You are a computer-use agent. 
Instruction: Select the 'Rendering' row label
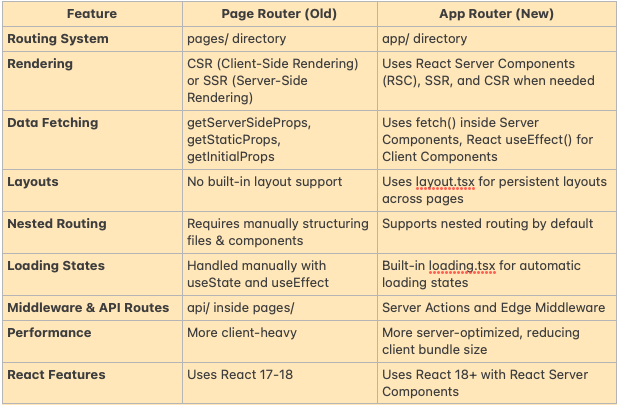coord(40,63)
